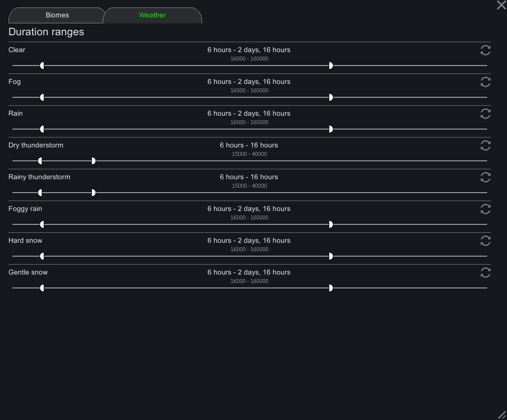Reset the Rainy thunderstorm duration range
This screenshot has height=420, width=507.
point(485,177)
